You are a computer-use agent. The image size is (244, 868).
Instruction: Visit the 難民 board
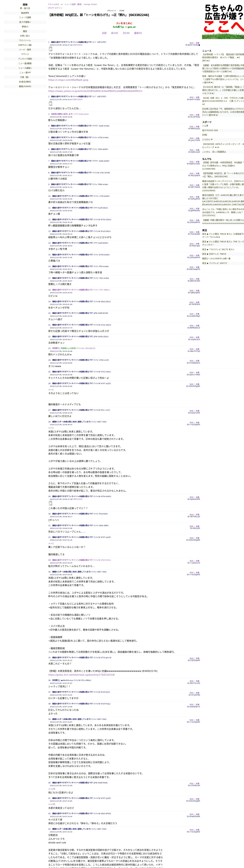coord(25,31)
